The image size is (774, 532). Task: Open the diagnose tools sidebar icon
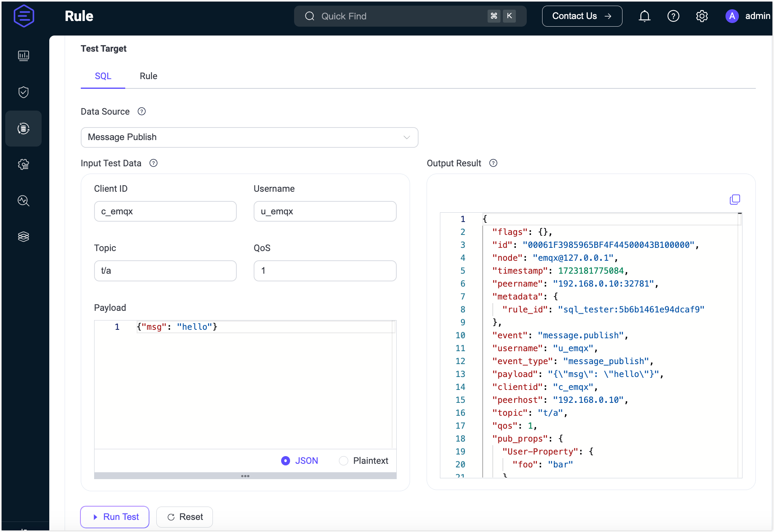point(23,201)
